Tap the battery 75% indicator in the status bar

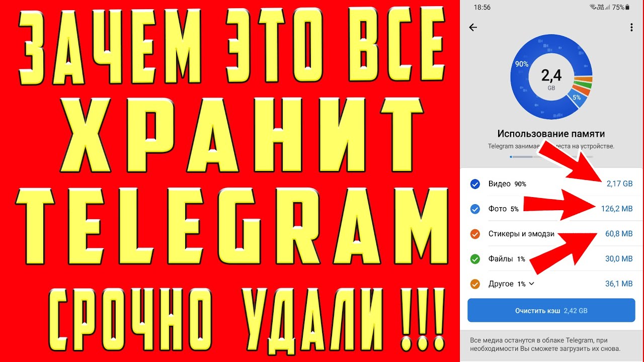[622, 8]
